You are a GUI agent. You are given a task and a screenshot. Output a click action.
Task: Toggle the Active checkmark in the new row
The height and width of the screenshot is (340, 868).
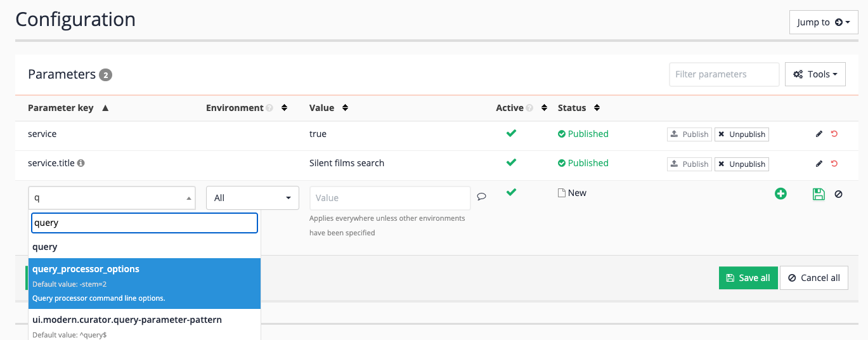pos(511,192)
